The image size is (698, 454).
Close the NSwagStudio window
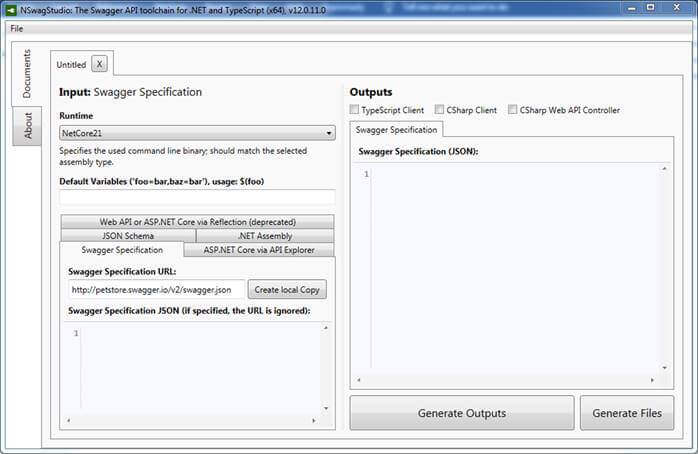pyautogui.click(x=677, y=8)
